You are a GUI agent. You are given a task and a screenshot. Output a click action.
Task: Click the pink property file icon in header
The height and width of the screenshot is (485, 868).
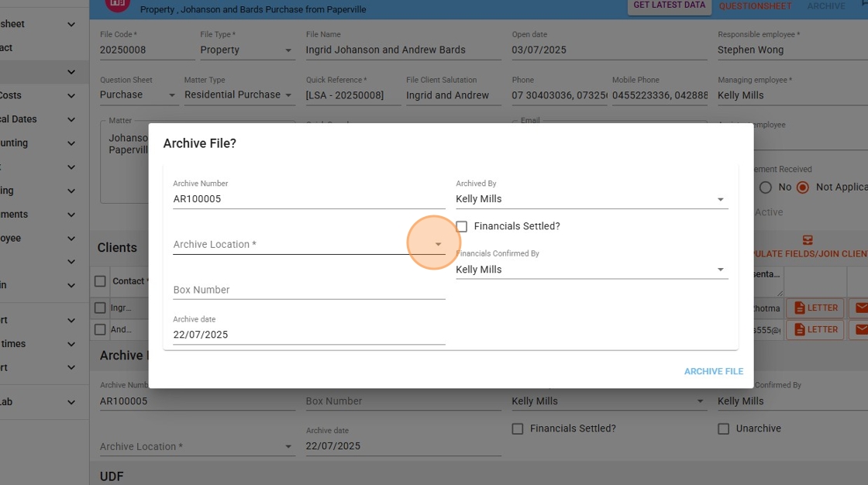[116, 4]
